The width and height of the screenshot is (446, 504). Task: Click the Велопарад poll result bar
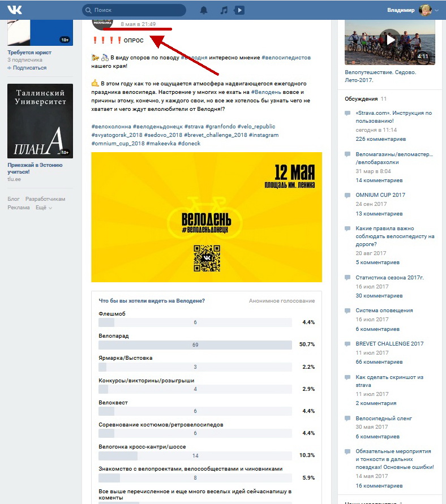tap(195, 344)
